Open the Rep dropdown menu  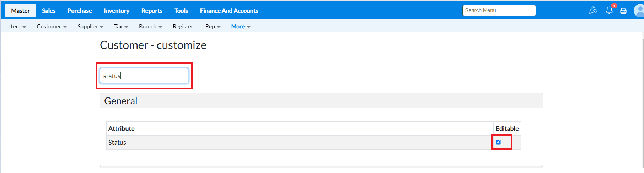(x=213, y=27)
